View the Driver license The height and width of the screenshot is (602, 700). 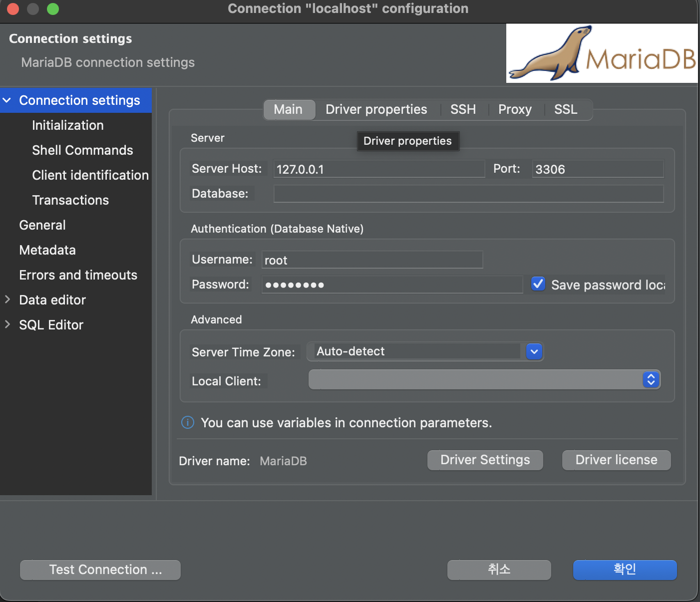617,460
